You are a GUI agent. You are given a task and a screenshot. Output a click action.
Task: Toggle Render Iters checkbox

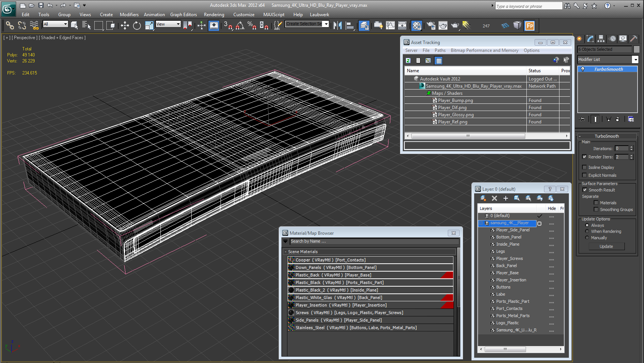[584, 157]
